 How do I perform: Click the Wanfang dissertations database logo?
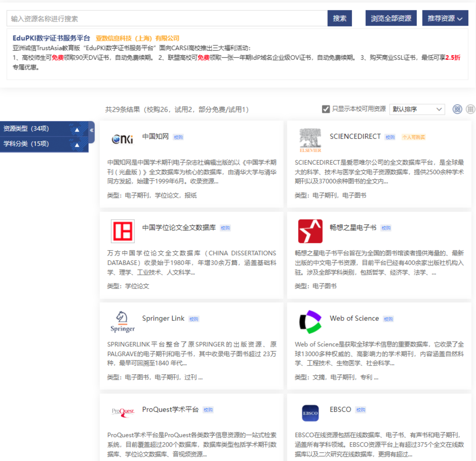click(x=123, y=231)
